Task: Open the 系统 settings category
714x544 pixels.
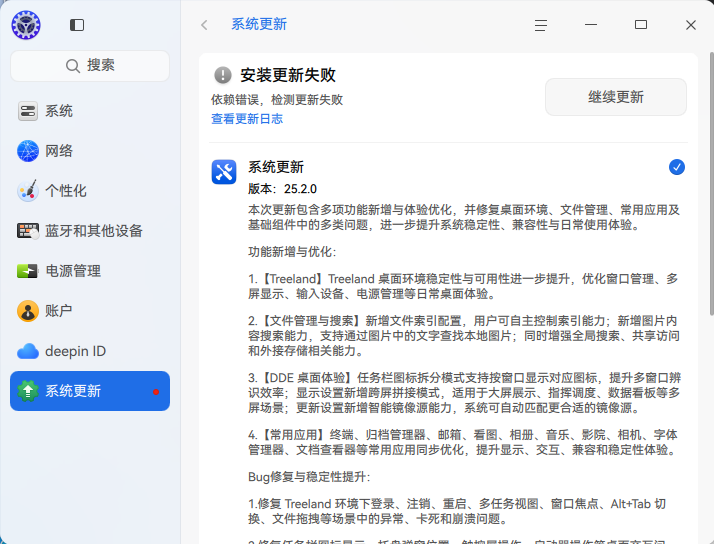Action: tap(90, 111)
